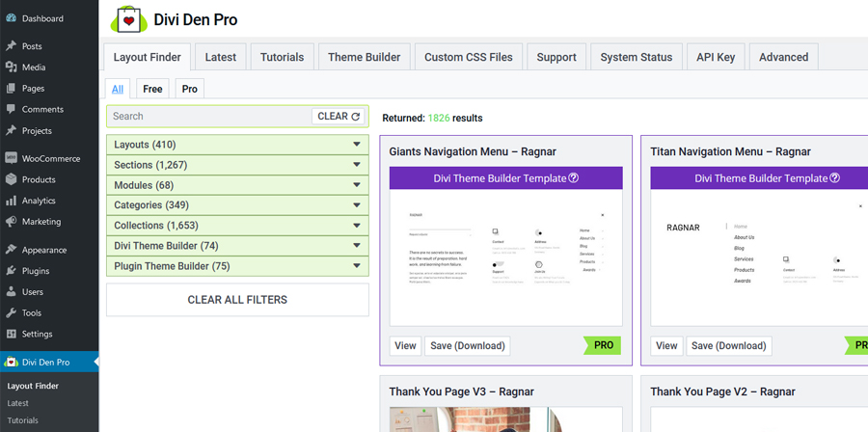The height and width of the screenshot is (432, 868).
Task: Click the Divi Den Pro sidebar icon
Action: [11, 363]
